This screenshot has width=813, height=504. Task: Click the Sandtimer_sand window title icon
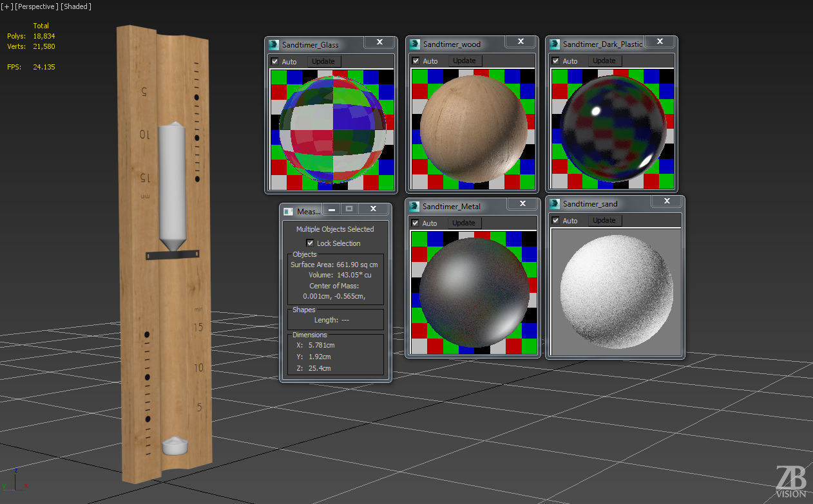555,203
